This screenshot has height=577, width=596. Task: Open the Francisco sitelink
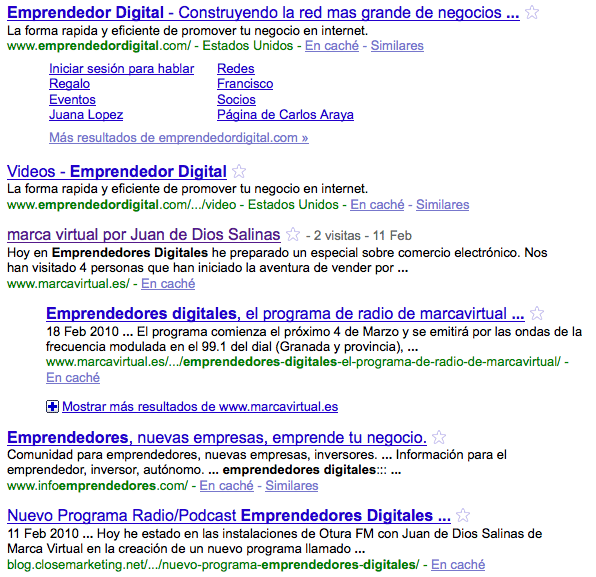[245, 84]
